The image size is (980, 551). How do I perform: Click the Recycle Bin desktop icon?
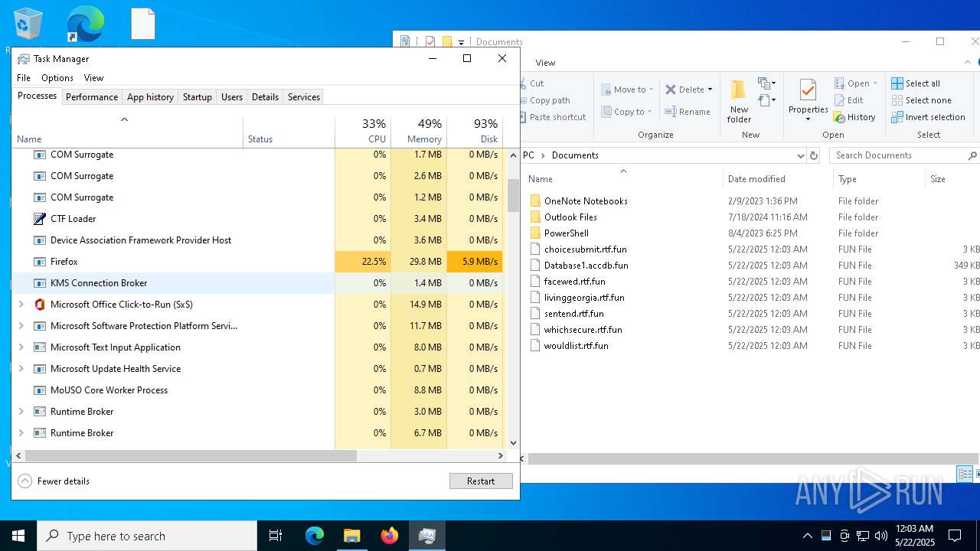[28, 24]
